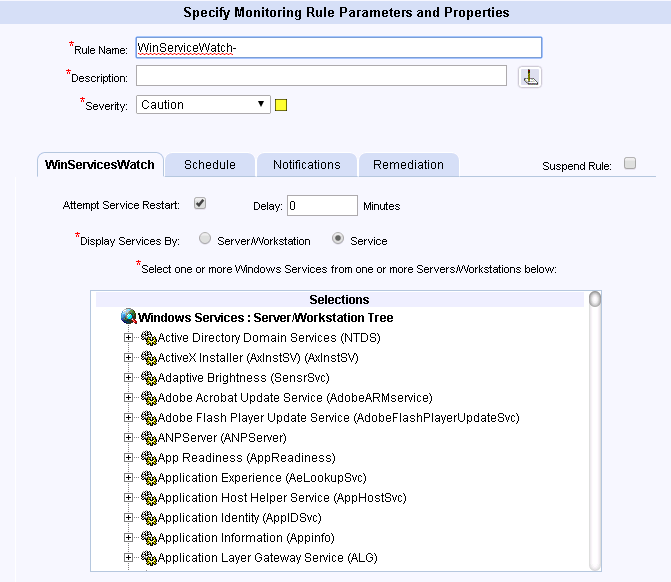Click the gear icon beside Adaptive Brightness
The image size is (671, 582).
[x=149, y=378]
